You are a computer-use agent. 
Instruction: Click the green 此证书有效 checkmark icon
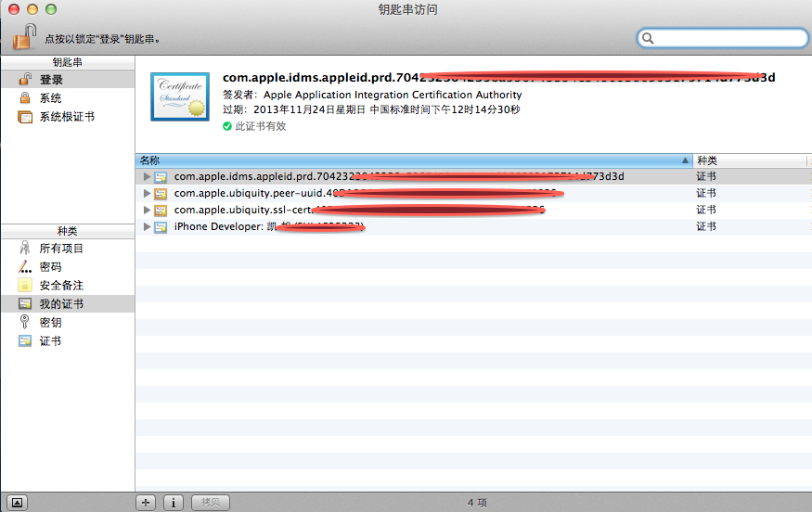(226, 126)
